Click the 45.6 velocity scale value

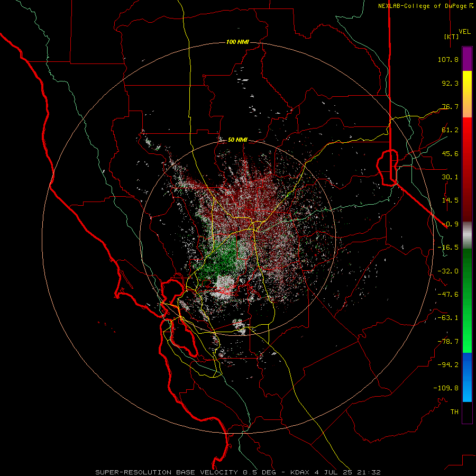pyautogui.click(x=450, y=153)
